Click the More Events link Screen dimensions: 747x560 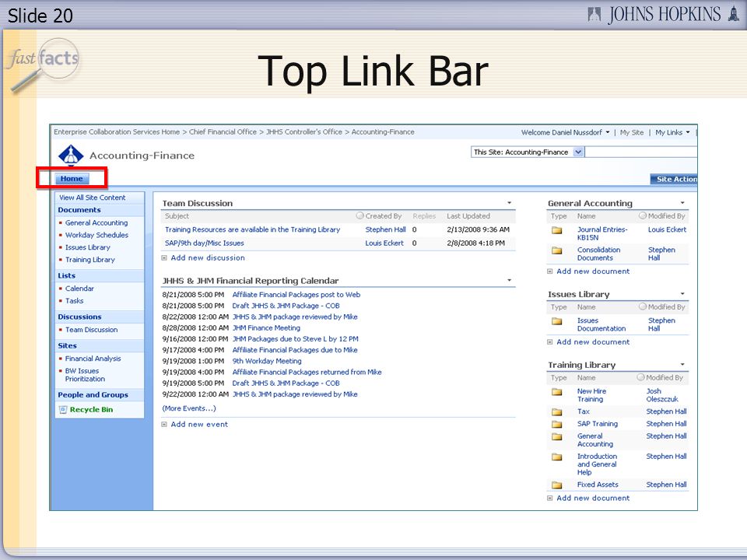pyautogui.click(x=189, y=408)
